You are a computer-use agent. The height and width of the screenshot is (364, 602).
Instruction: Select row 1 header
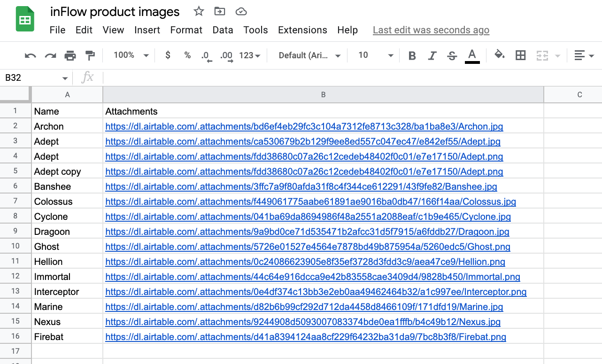(15, 111)
